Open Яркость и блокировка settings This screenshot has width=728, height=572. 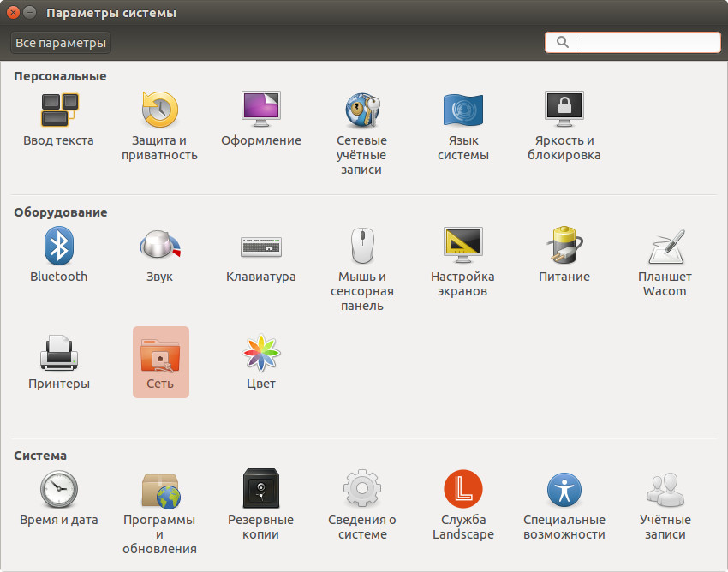point(564,111)
